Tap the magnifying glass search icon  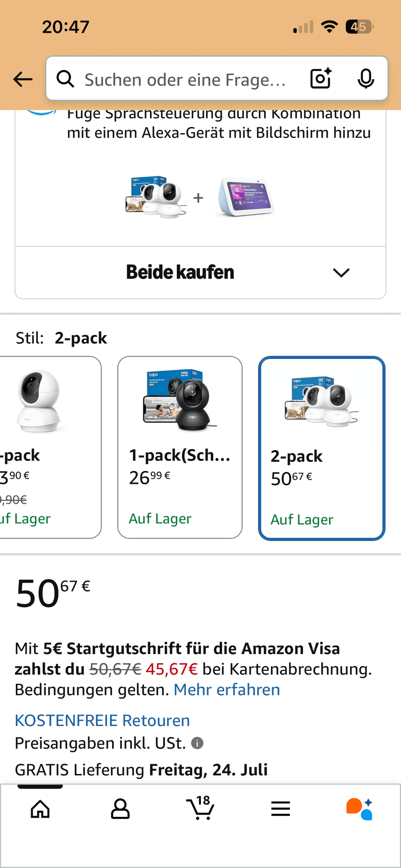click(66, 79)
